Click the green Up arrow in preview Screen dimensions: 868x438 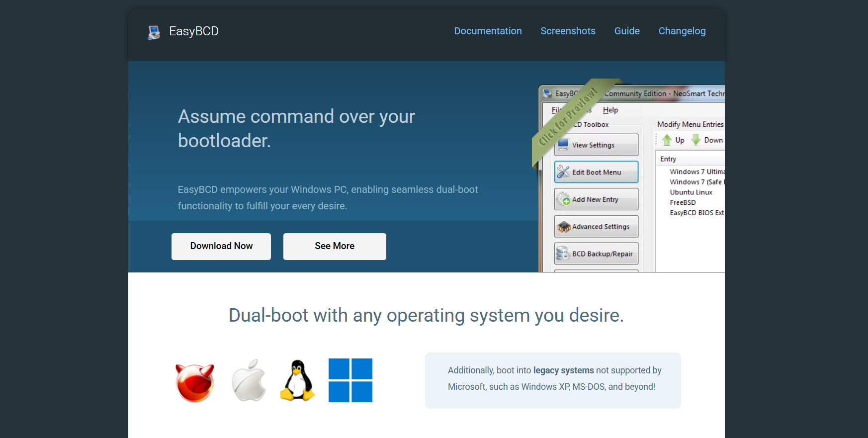[x=667, y=140]
